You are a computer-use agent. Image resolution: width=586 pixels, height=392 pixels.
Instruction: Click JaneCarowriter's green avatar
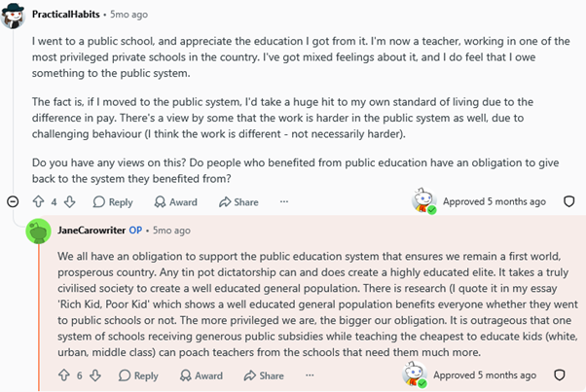pos(38,232)
